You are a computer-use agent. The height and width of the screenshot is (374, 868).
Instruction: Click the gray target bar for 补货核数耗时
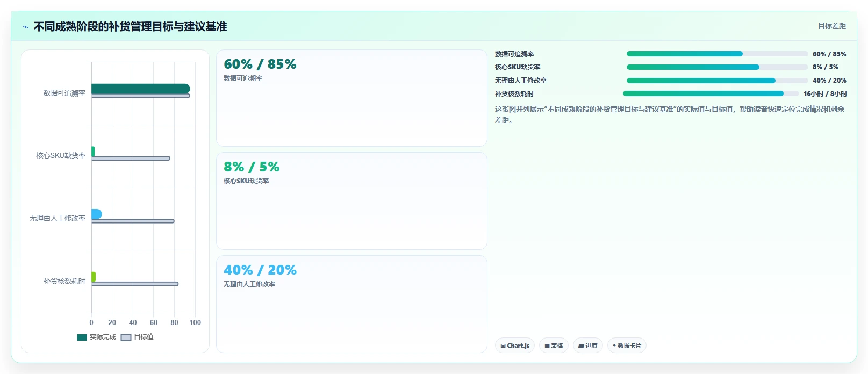point(135,284)
